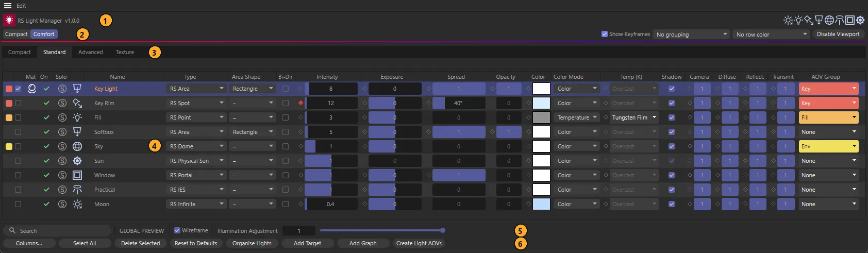Turn off the Sun light enable checkmark
The image size is (868, 253).
point(46,161)
